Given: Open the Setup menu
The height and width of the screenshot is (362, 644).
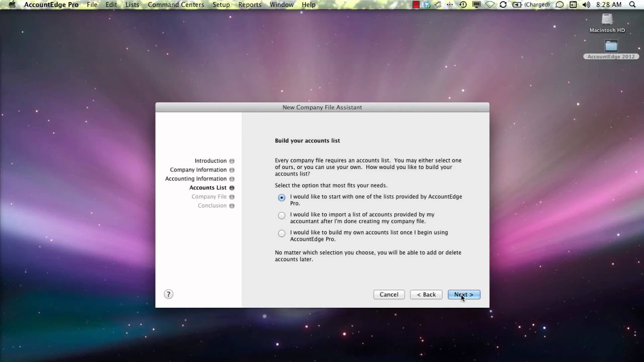Looking at the screenshot, I should [x=221, y=5].
